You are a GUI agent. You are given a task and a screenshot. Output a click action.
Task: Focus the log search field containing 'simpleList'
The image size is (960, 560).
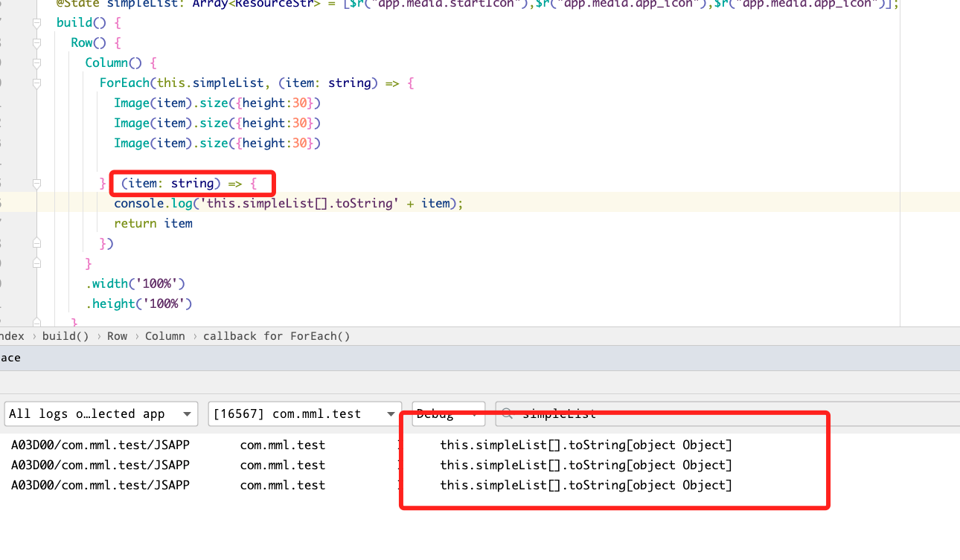click(728, 414)
